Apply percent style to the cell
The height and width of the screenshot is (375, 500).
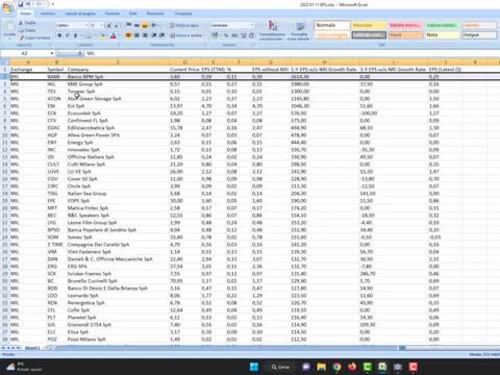pyautogui.click(x=226, y=35)
